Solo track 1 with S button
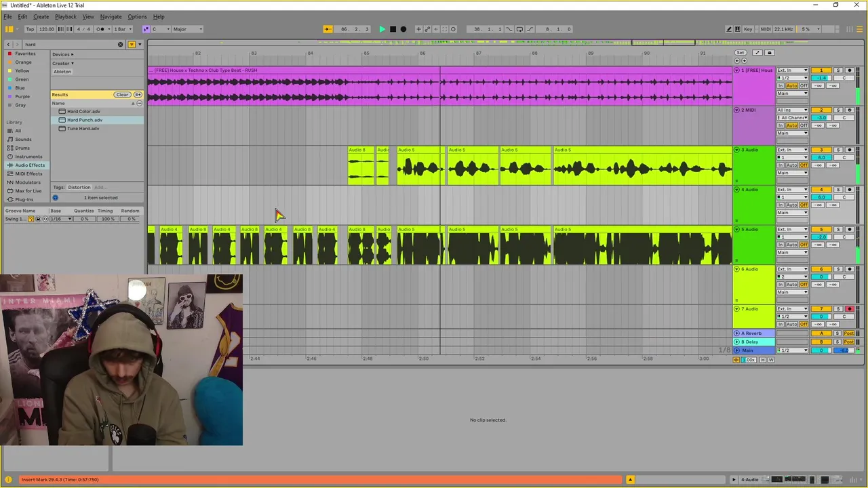The image size is (868, 488). pos(837,70)
